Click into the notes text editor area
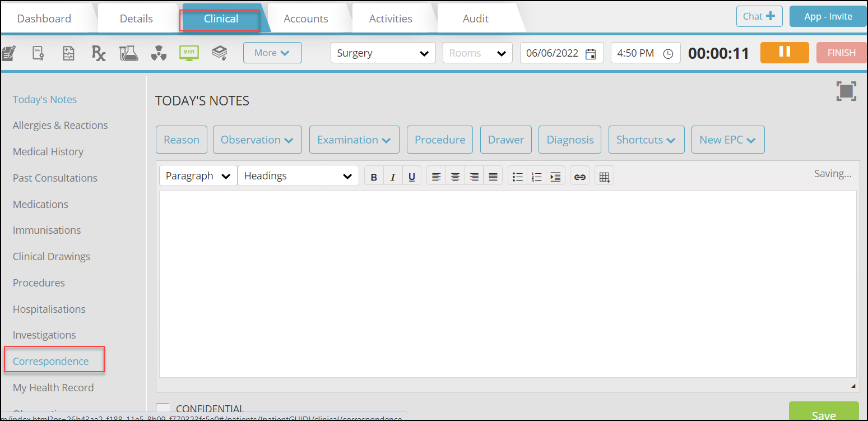Viewport: 868px width, 421px height. click(508, 284)
